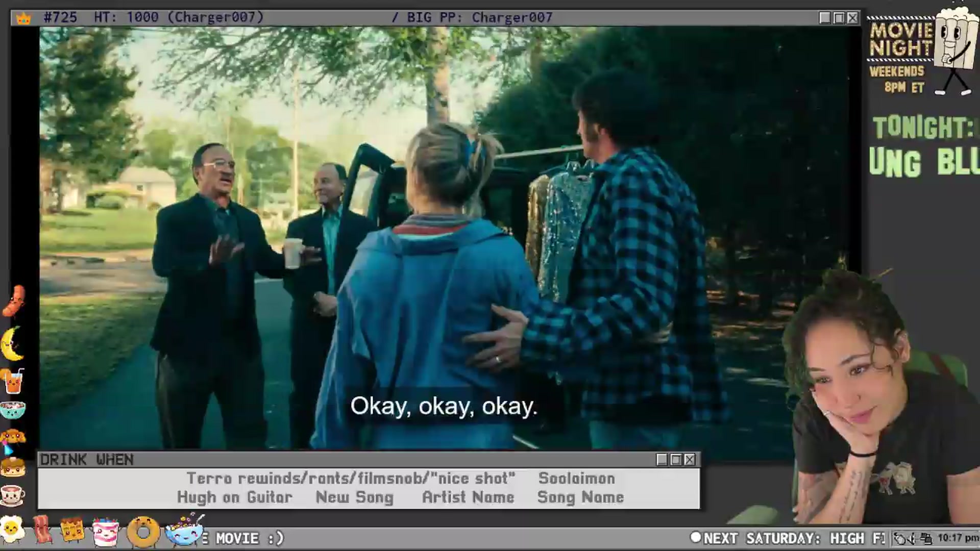Click the white dot before 'NEXT SATURDAY'
Image resolution: width=980 pixels, height=551 pixels.
point(695,537)
